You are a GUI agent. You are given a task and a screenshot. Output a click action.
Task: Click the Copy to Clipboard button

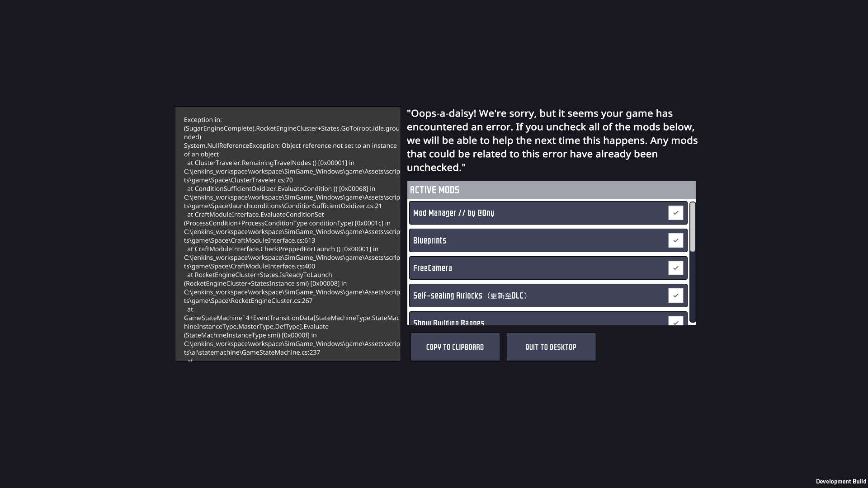click(455, 347)
